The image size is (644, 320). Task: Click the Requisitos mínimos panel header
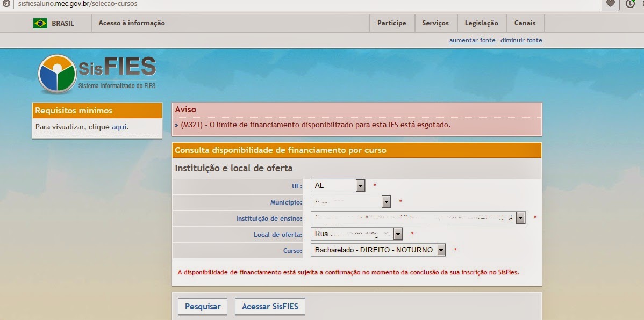(97, 111)
